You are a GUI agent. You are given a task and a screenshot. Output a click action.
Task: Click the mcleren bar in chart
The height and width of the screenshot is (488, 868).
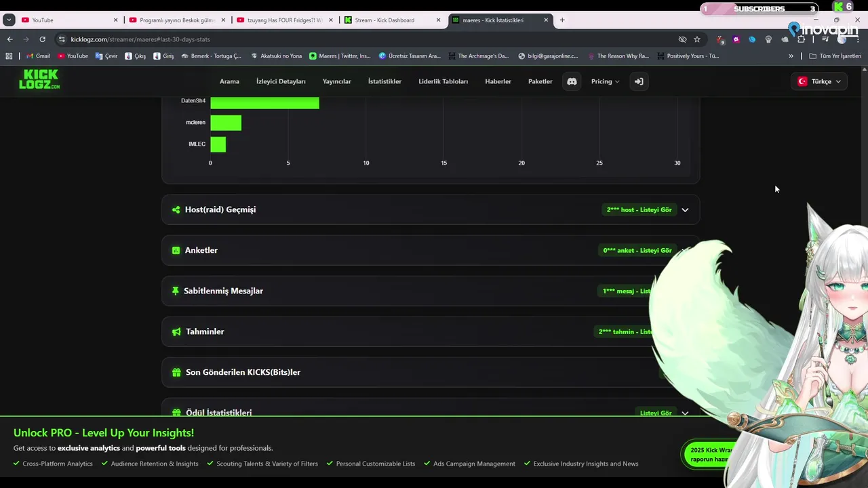coord(226,123)
